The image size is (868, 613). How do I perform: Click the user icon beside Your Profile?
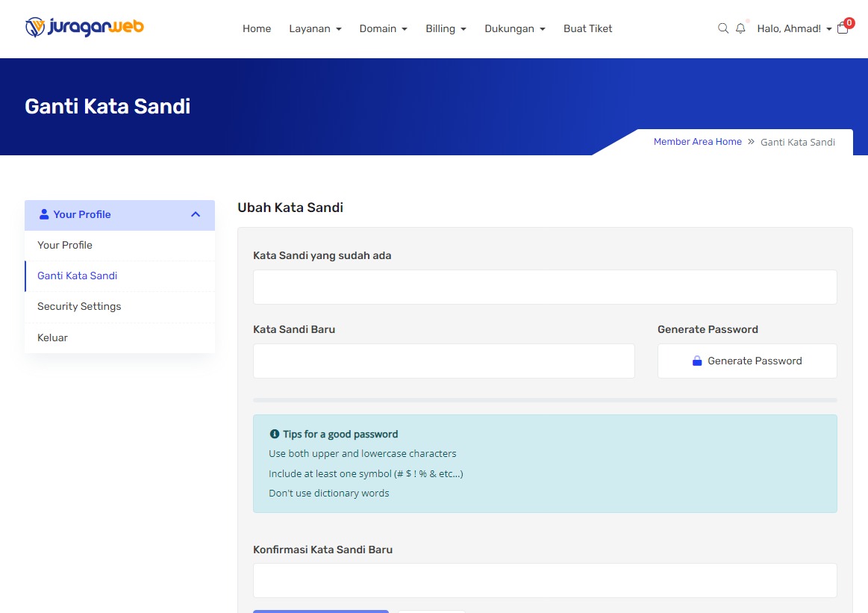point(44,214)
